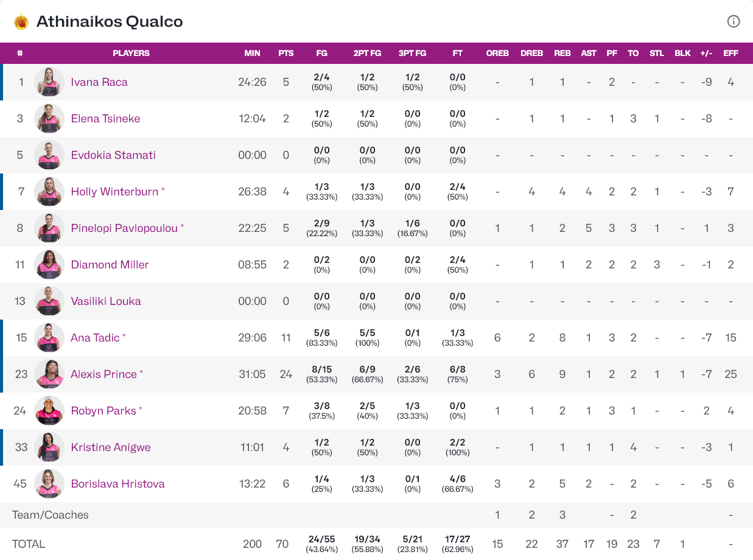The height and width of the screenshot is (560, 753).
Task: Click the info icon at top right
Action: pyautogui.click(x=734, y=22)
